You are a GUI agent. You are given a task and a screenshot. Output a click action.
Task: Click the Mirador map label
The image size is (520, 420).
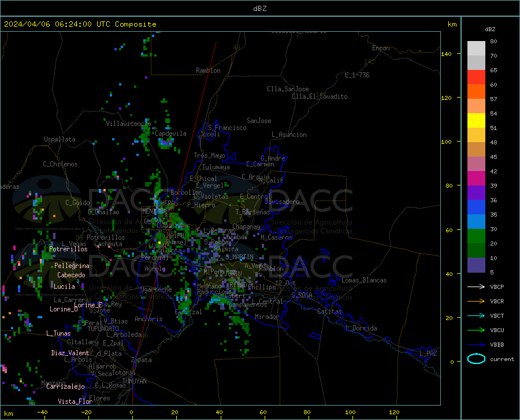coord(267,317)
